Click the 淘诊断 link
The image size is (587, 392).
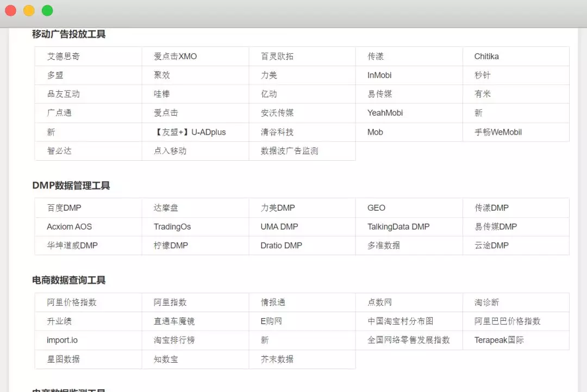(x=486, y=302)
